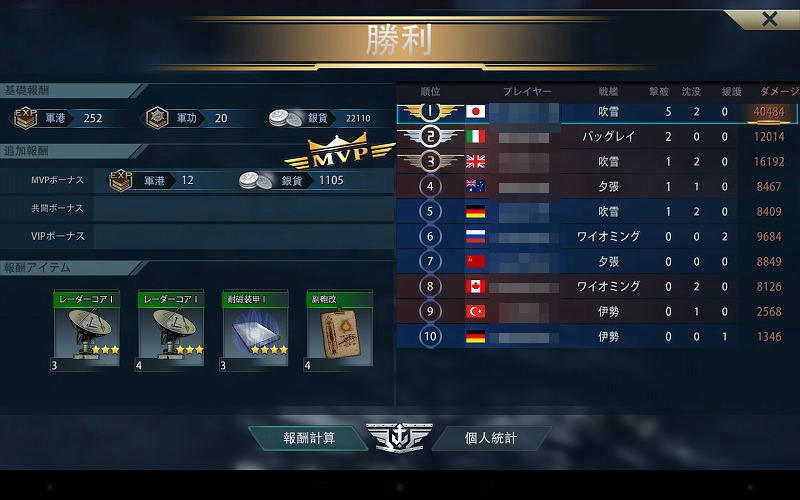Click the winged anchor emblem at bottom

[x=399, y=438]
